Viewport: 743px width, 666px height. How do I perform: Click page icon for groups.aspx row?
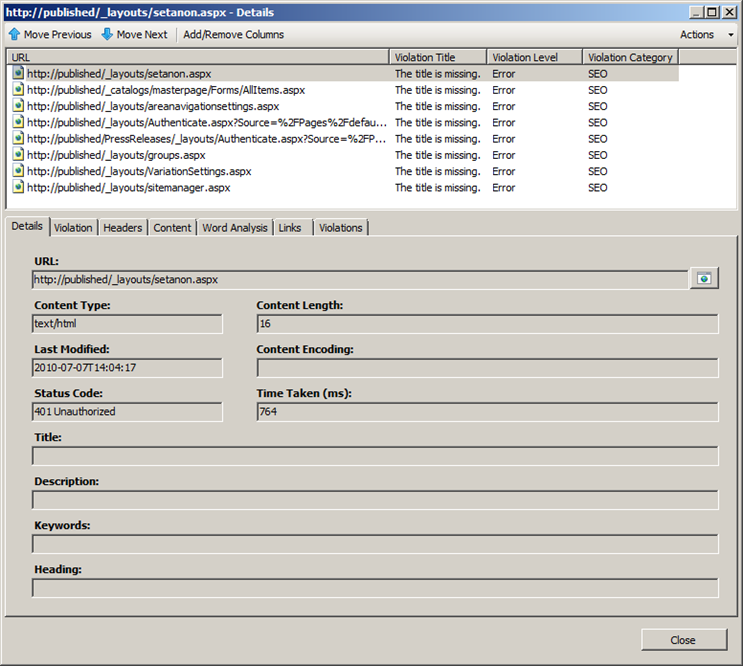pos(18,155)
